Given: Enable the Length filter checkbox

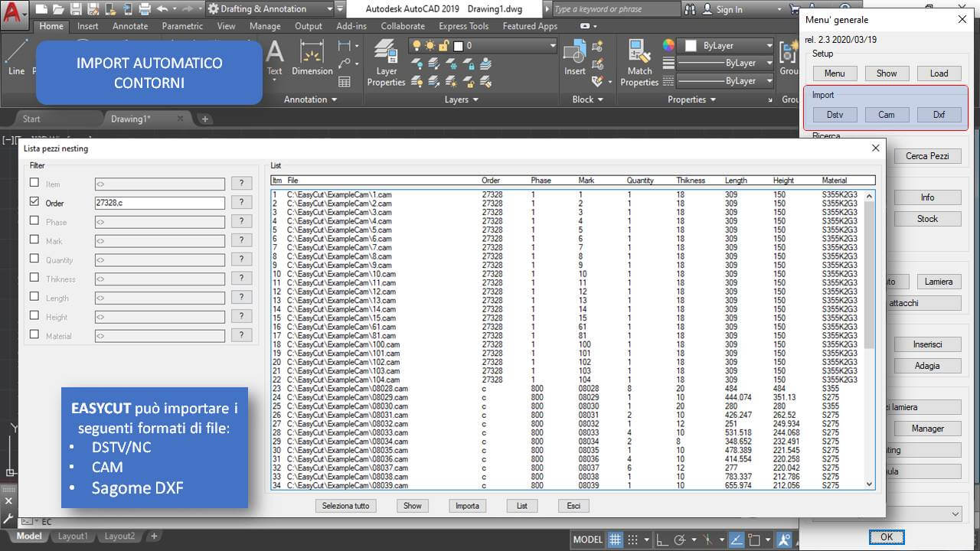Looking at the screenshot, I should pos(34,296).
